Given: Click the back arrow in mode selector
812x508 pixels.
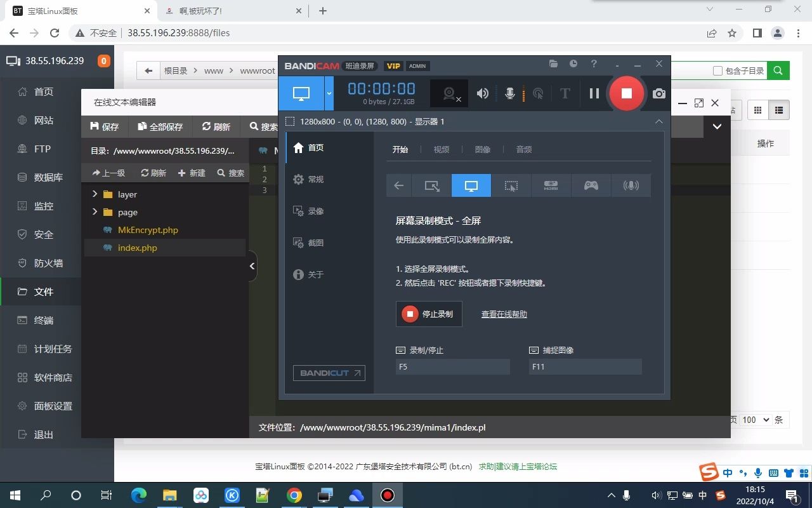Looking at the screenshot, I should tap(398, 185).
